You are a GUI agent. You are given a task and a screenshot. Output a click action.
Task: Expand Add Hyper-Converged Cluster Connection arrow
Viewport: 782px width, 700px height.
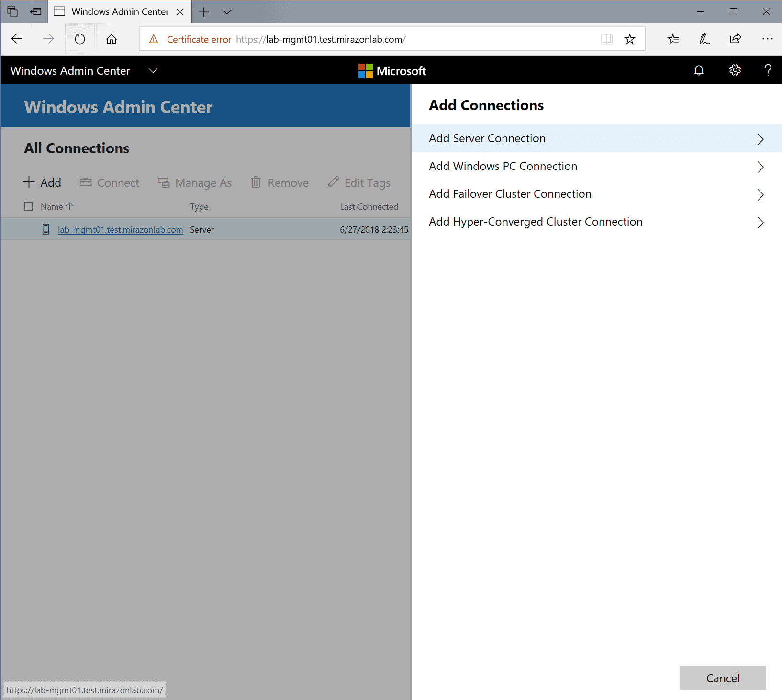click(x=760, y=222)
